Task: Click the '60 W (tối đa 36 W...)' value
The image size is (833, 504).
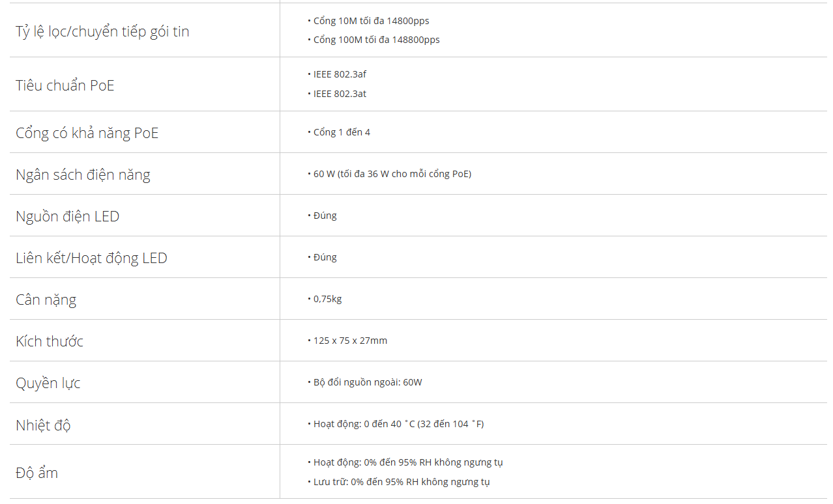Action: coord(392,174)
